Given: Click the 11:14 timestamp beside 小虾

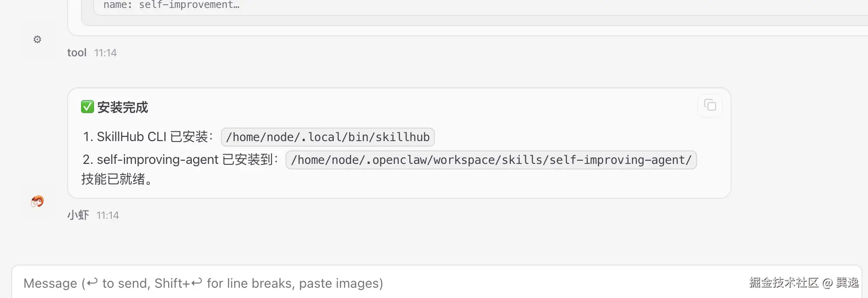Looking at the screenshot, I should [x=108, y=216].
